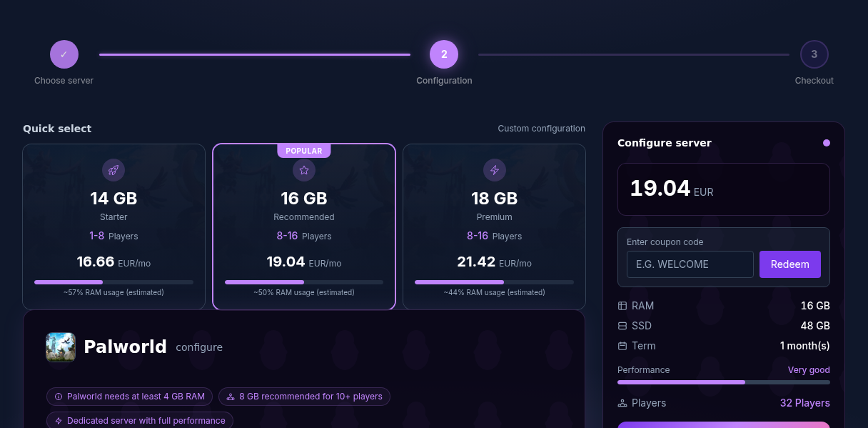Click the lightning icon on Premium plan

coord(495,170)
